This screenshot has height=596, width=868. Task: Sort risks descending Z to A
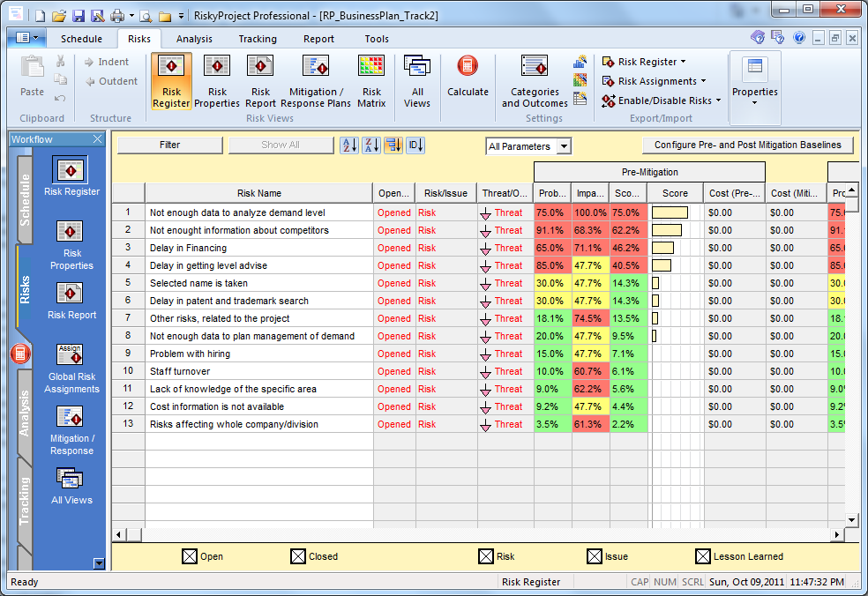click(x=371, y=145)
